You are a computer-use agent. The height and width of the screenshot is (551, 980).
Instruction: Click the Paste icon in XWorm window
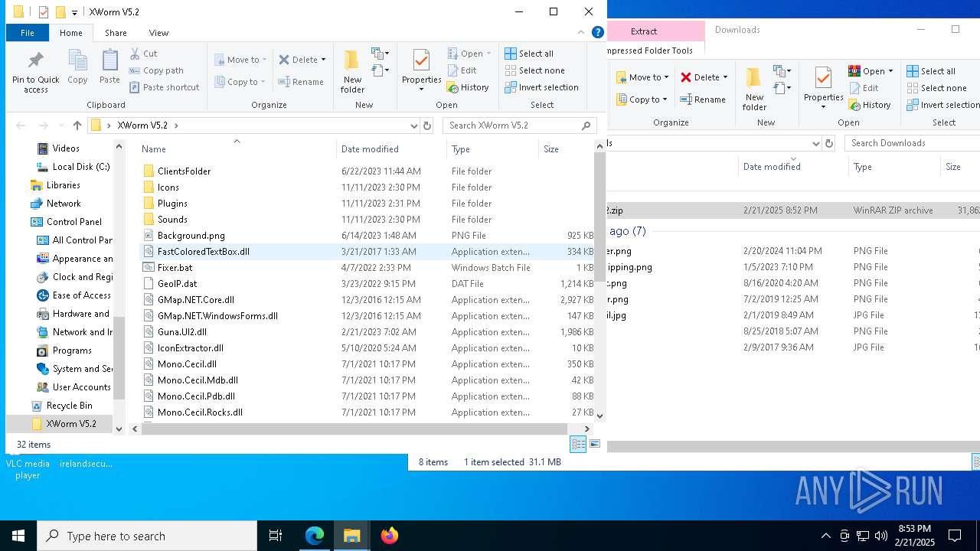pos(109,60)
